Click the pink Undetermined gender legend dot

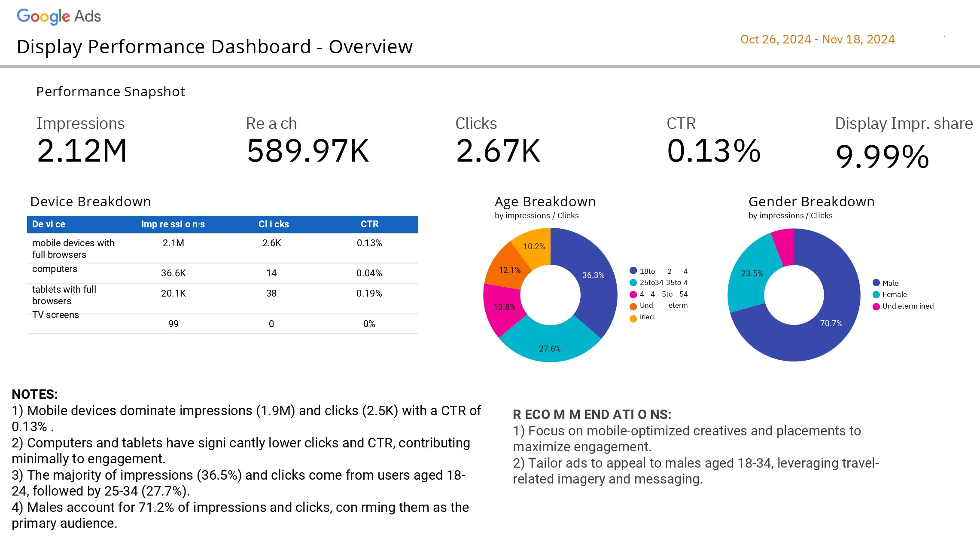click(876, 306)
